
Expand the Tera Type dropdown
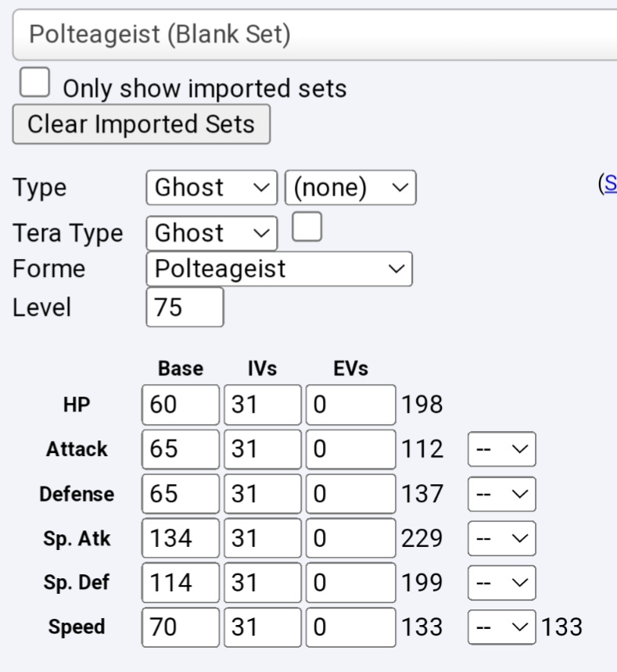[211, 233]
